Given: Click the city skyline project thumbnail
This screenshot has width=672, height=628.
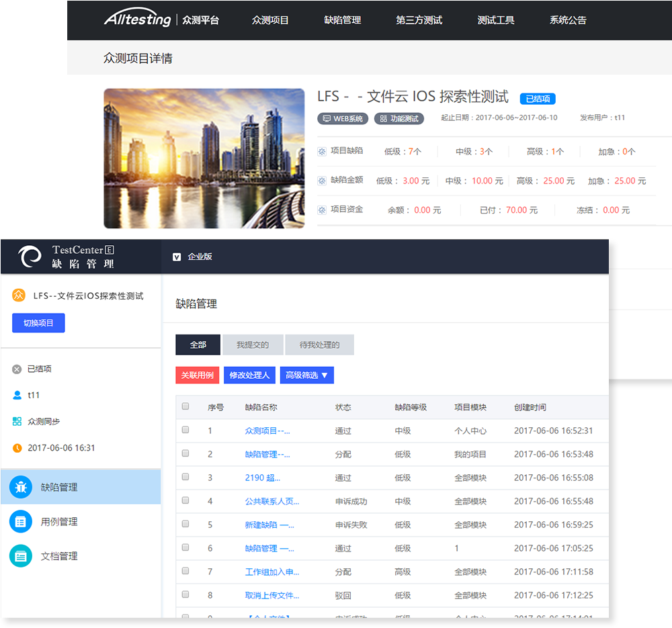Looking at the screenshot, I should (x=204, y=159).
